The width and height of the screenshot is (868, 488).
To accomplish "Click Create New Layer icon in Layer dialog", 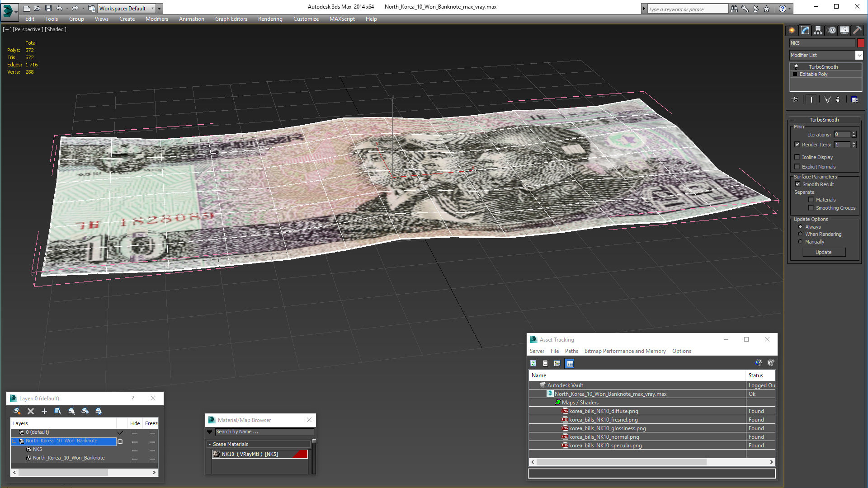I will (17, 411).
